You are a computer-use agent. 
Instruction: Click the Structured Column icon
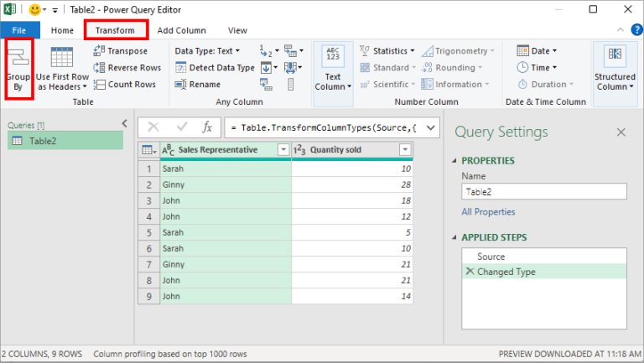click(615, 55)
